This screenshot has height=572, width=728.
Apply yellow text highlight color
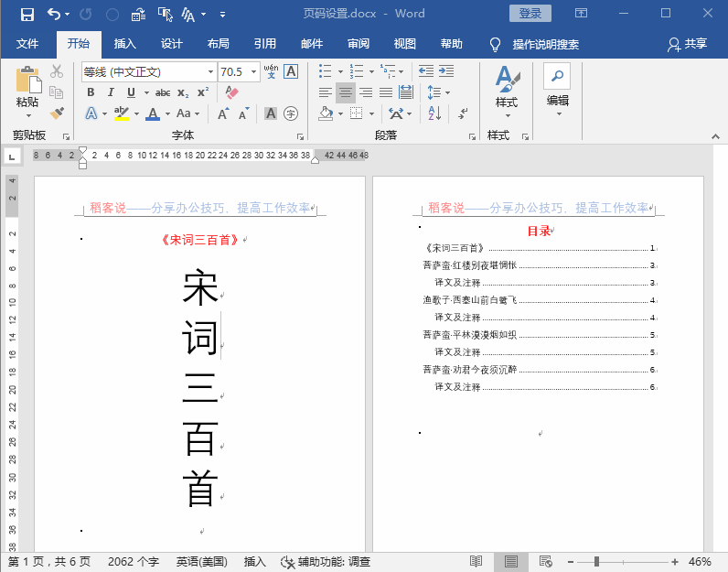[122, 113]
